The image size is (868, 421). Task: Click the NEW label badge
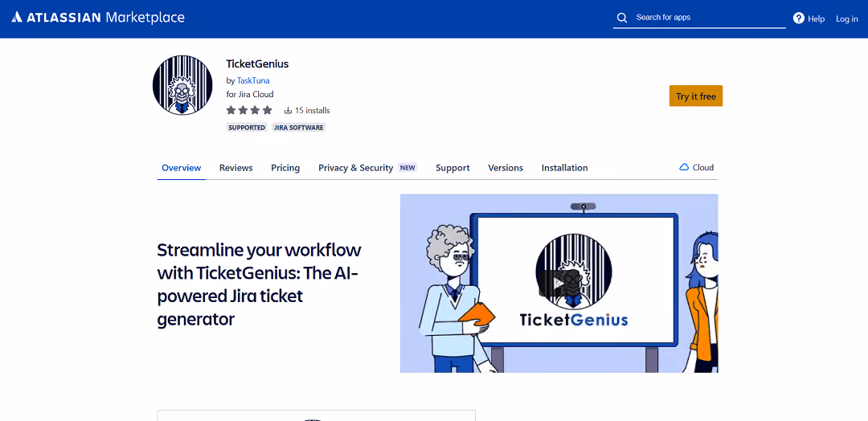407,168
